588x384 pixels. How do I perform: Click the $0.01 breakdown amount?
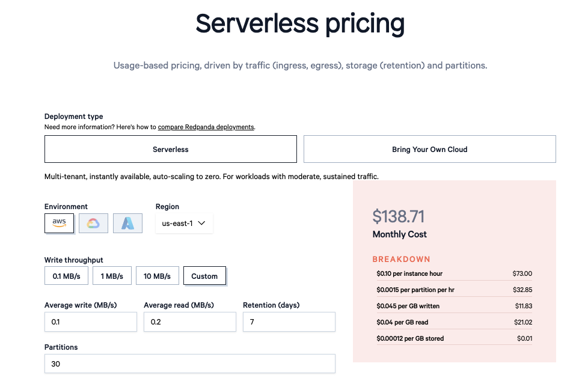tap(525, 338)
